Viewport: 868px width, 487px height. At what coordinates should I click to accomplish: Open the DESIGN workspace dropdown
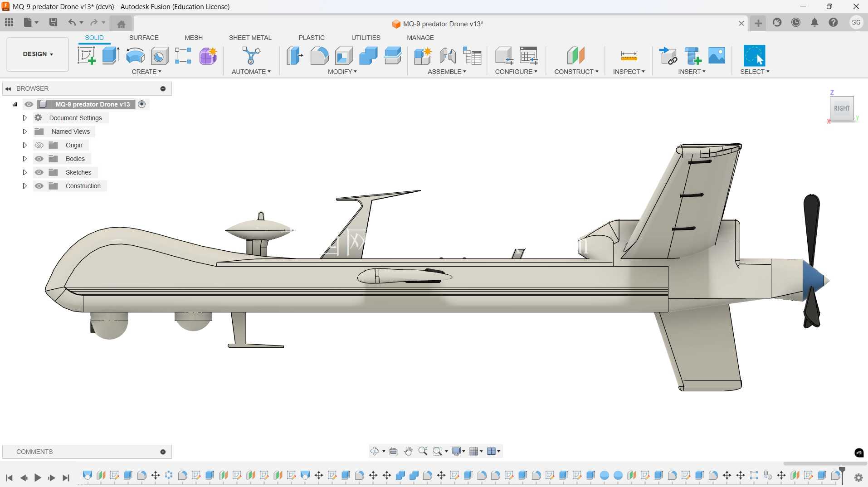click(38, 54)
